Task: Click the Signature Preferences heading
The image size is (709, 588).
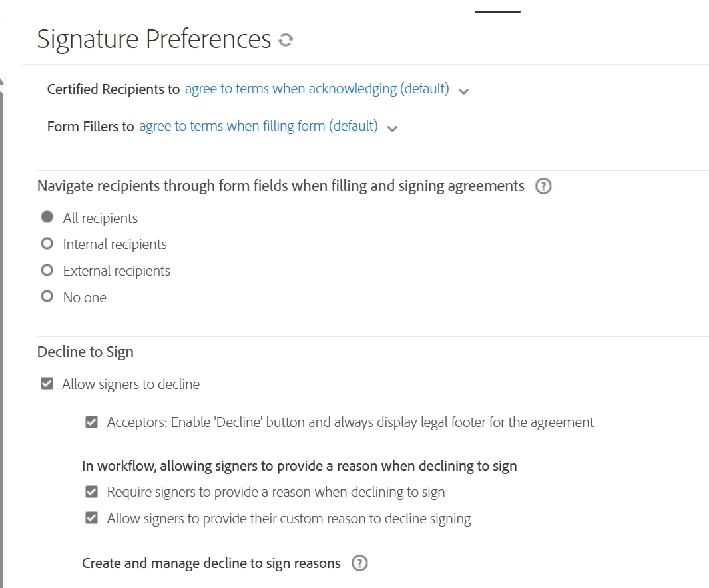Action: (154, 39)
